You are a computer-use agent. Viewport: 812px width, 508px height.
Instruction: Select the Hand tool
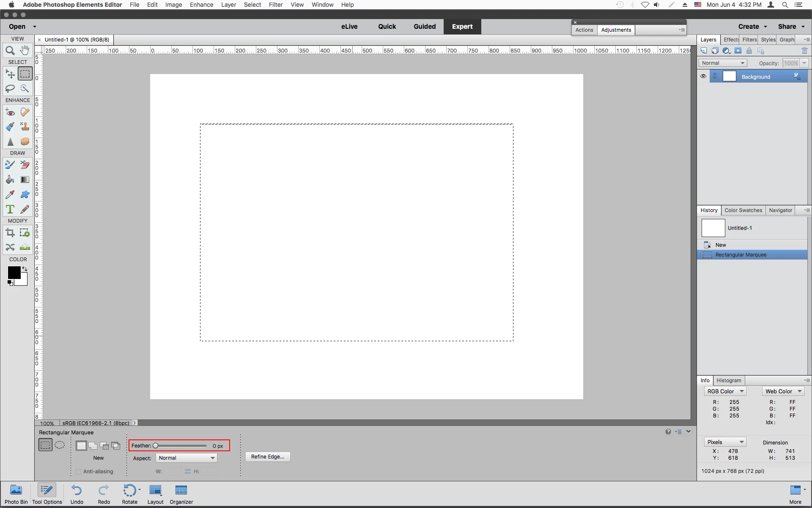click(x=25, y=50)
